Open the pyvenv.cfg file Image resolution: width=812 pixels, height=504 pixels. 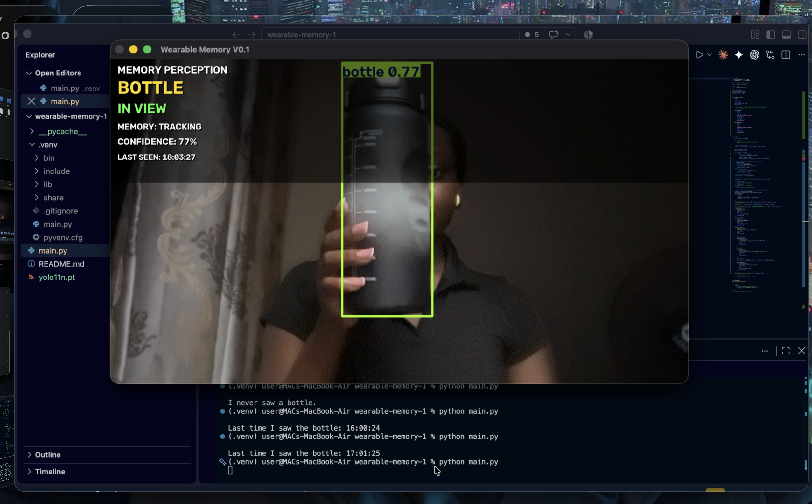tap(63, 238)
